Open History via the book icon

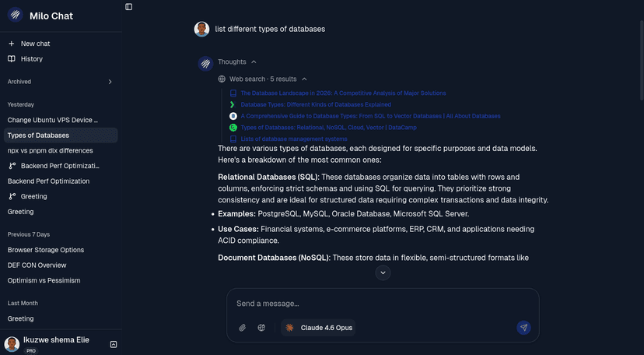12,58
